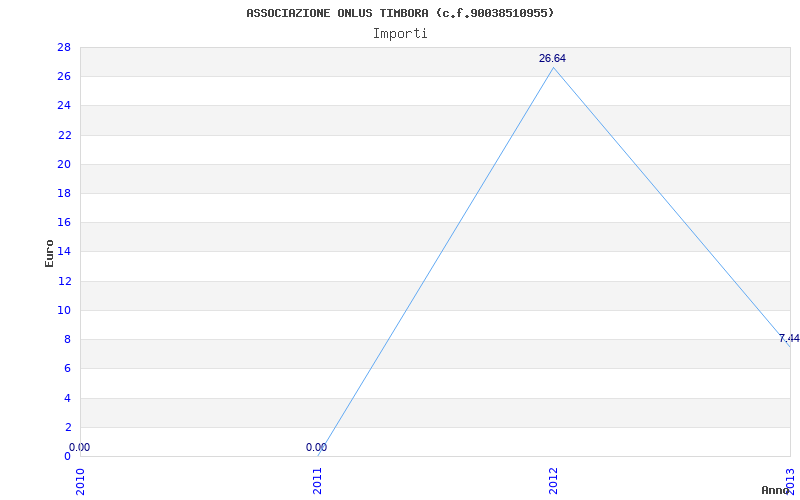Click the 7.44 data label
800x500 pixels.
click(x=789, y=338)
